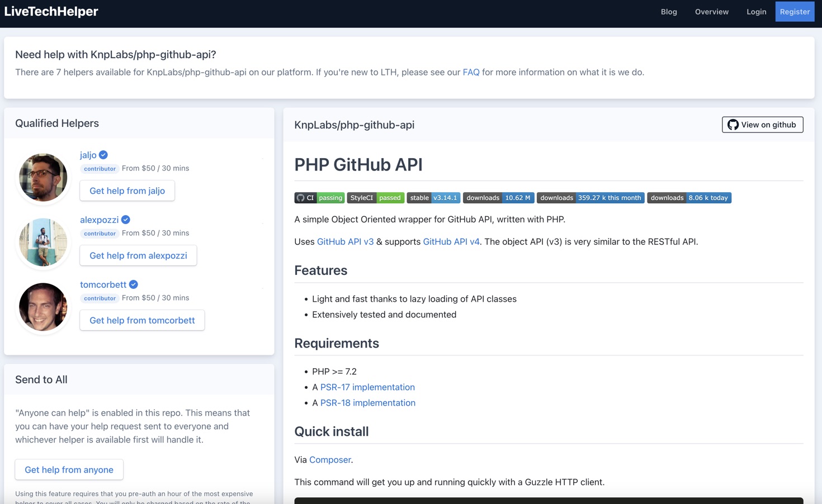This screenshot has width=822, height=504.
Task: Click the PHP >= 7.2 requirement
Action: click(334, 372)
